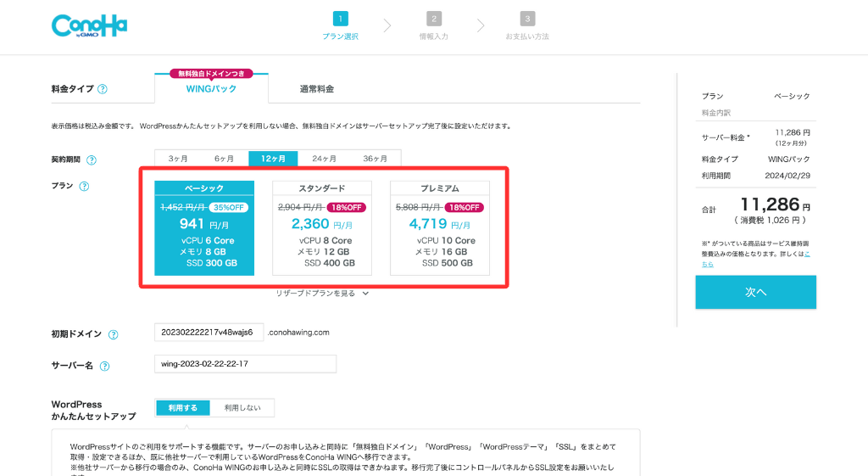Image resolution: width=868 pixels, height=476 pixels.
Task: Click the 18%OFF badge on スタンダード
Action: (x=347, y=207)
